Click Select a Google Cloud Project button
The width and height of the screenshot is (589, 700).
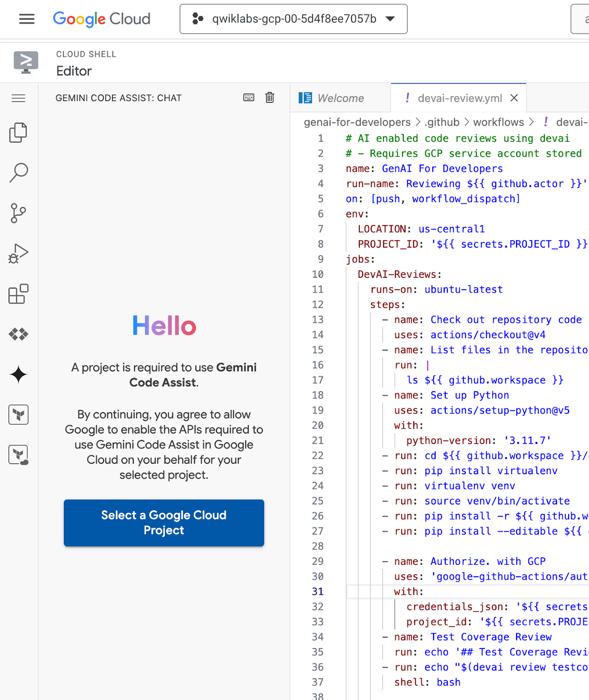coord(164,523)
